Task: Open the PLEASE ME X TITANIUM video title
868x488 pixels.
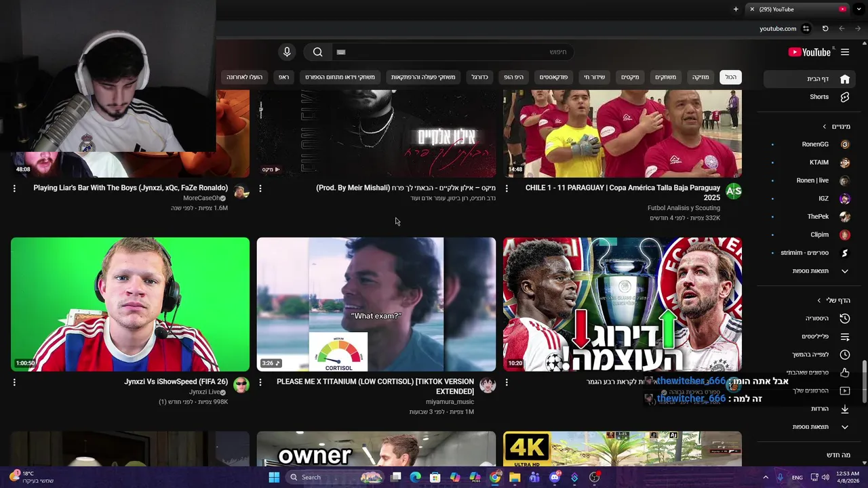Action: coord(375,386)
